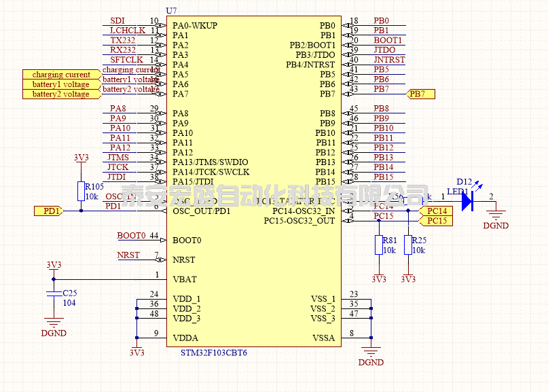The width and height of the screenshot is (548, 392).
Task: Click the DGND ground symbol under VSSA
Action: 370,351
